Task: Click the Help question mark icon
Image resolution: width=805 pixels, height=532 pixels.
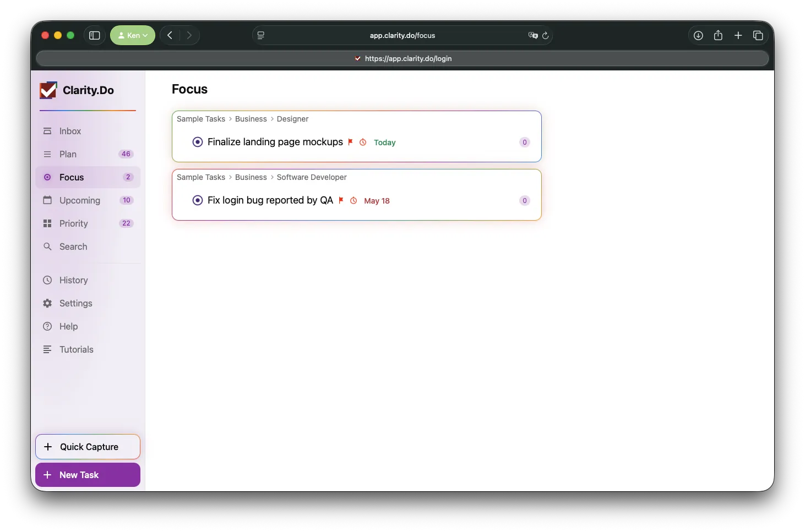Action: point(47,326)
